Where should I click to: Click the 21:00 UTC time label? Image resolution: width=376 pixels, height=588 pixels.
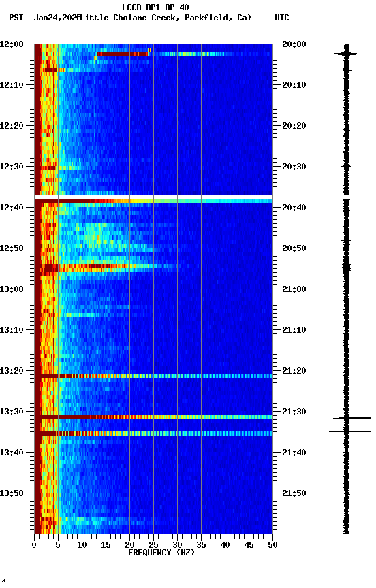click(x=294, y=289)
